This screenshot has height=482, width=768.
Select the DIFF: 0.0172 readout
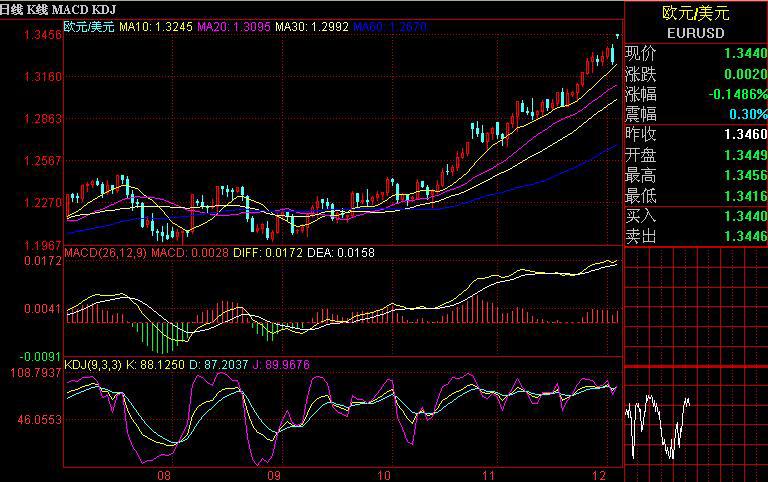click(x=267, y=253)
